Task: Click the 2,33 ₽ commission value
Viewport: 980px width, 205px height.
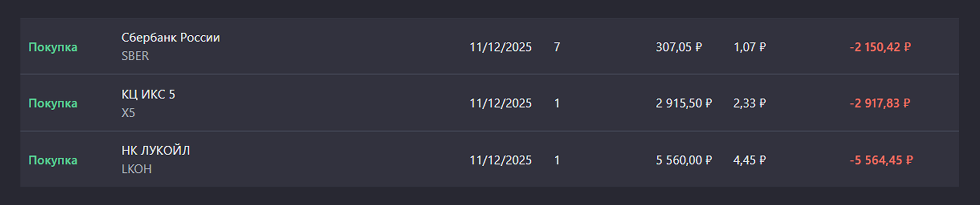Action: tap(749, 103)
